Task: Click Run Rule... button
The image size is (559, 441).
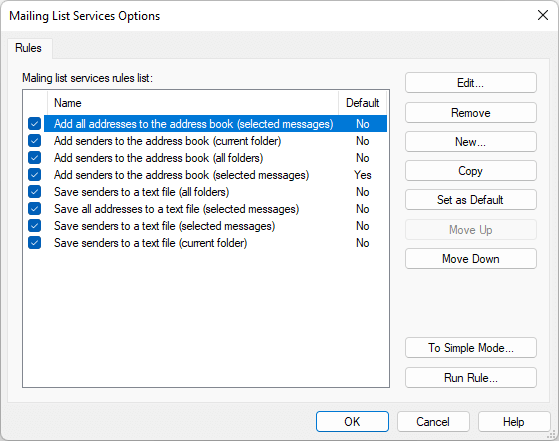Action: pos(471,378)
